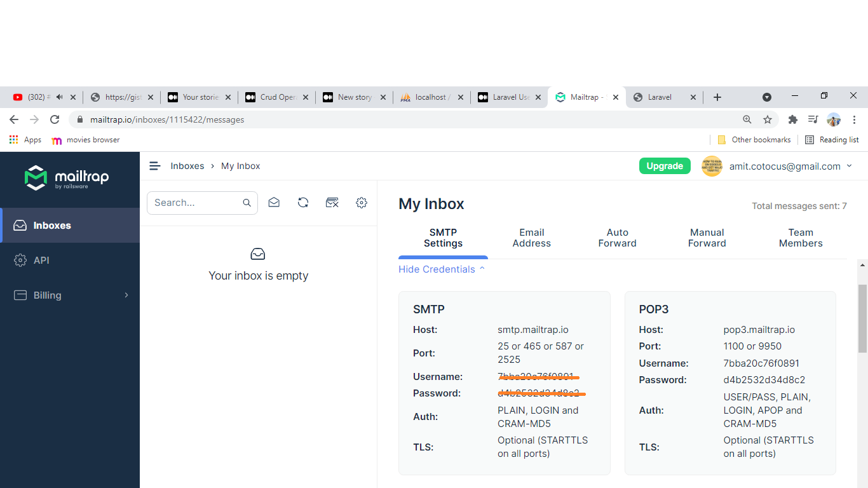Click the Mailtrap logo

coord(67,178)
